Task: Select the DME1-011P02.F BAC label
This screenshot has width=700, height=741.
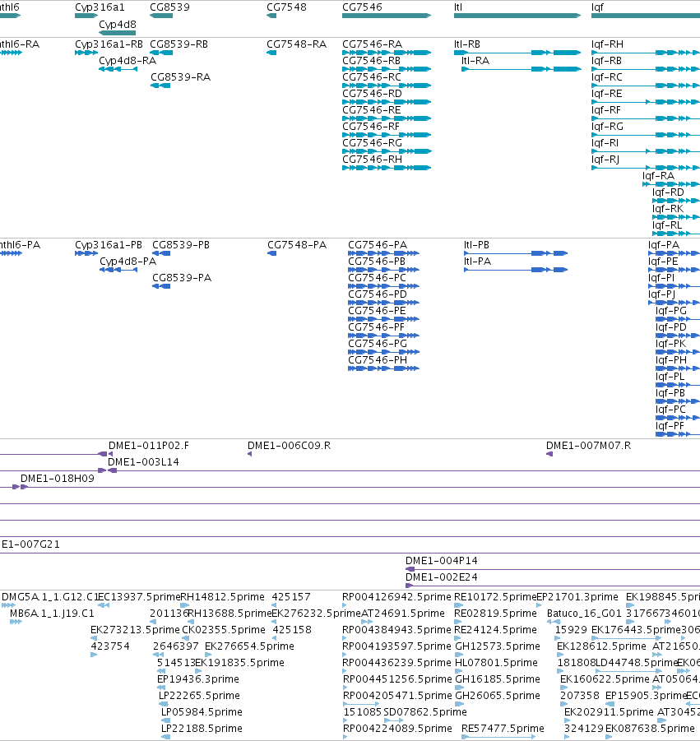Action: 148,446
